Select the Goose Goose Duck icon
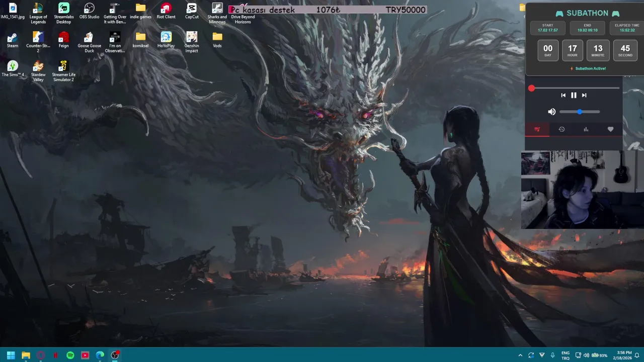Screen dimensions: 644x362 click(89, 42)
